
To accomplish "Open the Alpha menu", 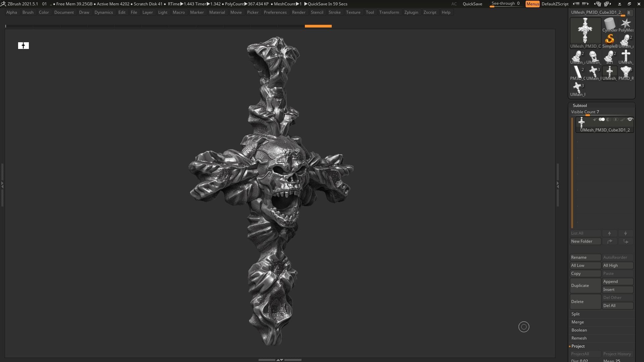I will [12, 12].
